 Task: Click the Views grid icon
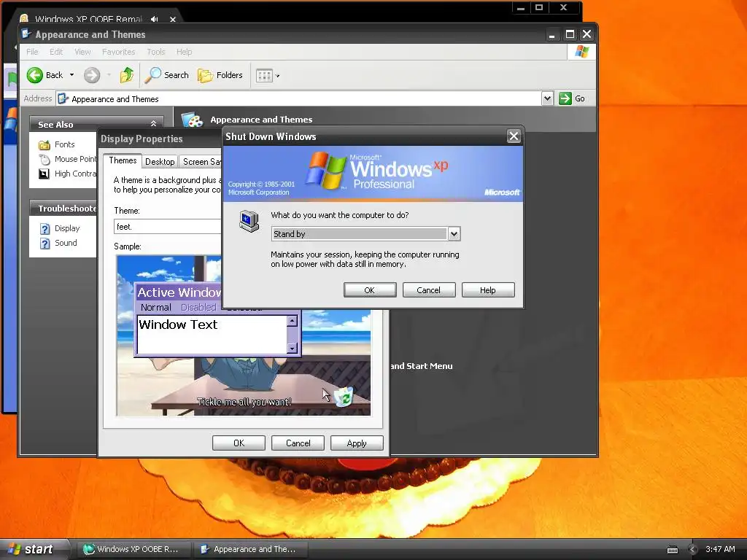[x=264, y=75]
